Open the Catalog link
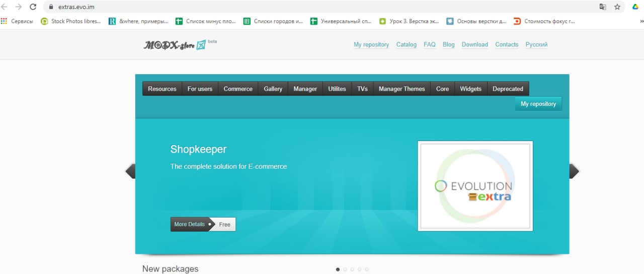 (407, 44)
